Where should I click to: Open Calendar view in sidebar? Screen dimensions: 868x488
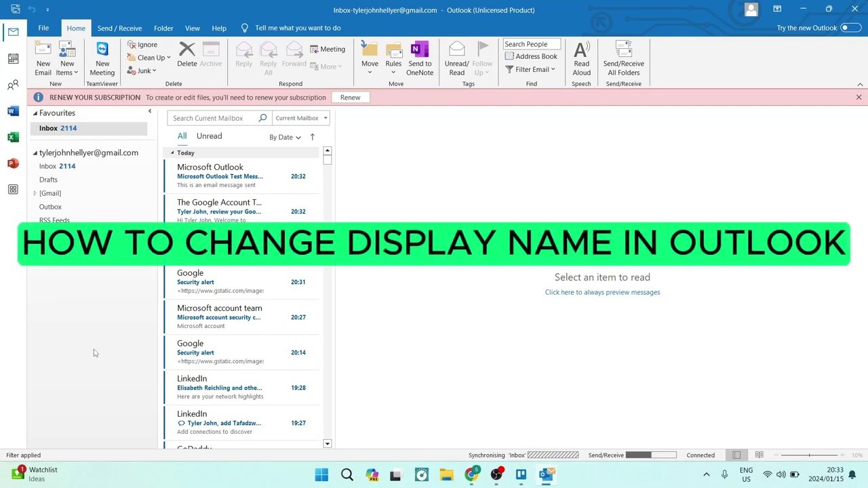point(13,58)
